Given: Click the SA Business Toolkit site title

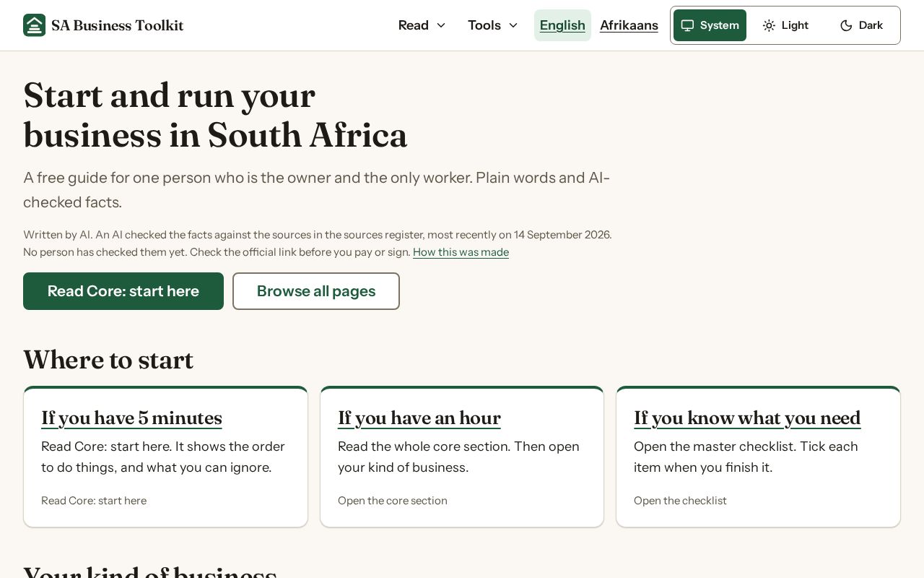Looking at the screenshot, I should [118, 25].
